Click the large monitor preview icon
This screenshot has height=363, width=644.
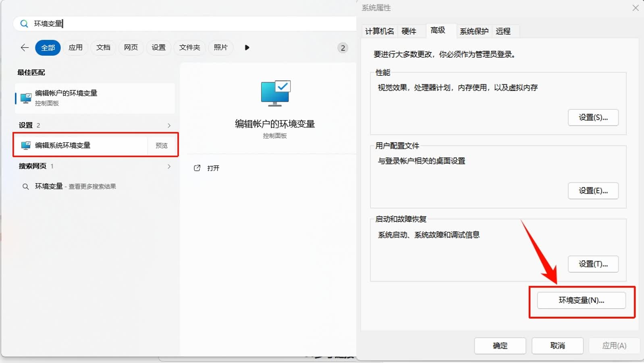point(276,94)
